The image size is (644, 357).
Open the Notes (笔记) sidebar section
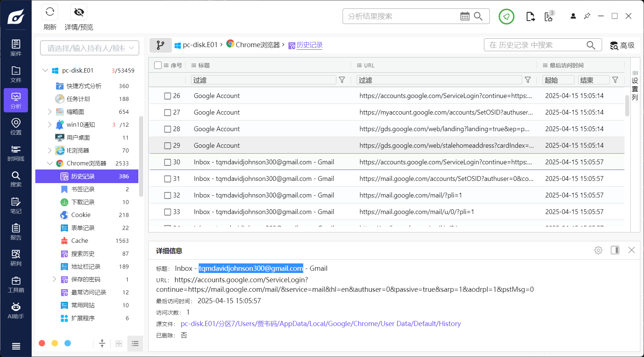coord(16,206)
